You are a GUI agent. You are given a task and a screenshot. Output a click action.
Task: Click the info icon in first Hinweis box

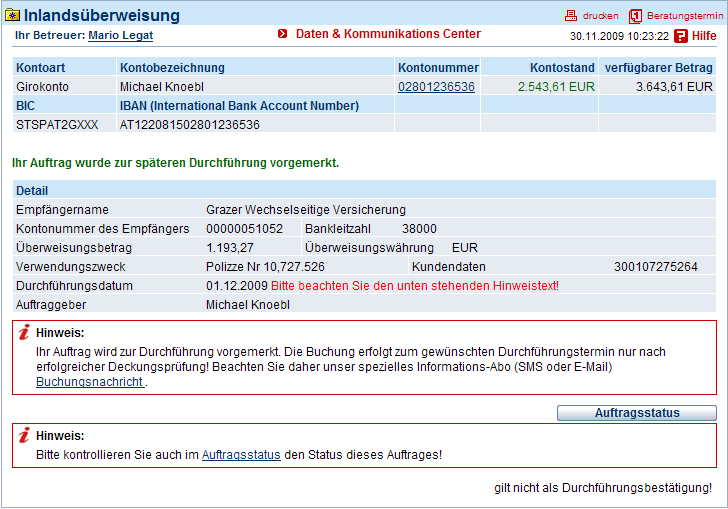(24, 332)
